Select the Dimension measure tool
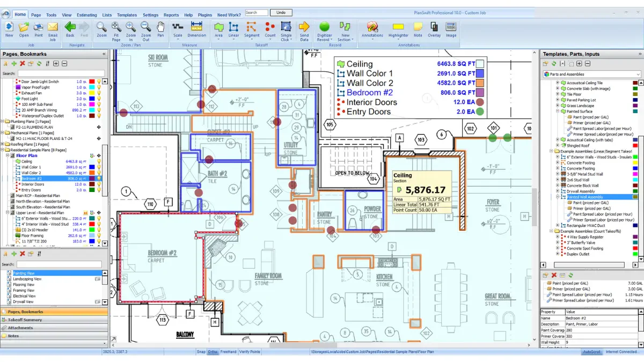This screenshot has height=362, width=644. pyautogui.click(x=196, y=29)
